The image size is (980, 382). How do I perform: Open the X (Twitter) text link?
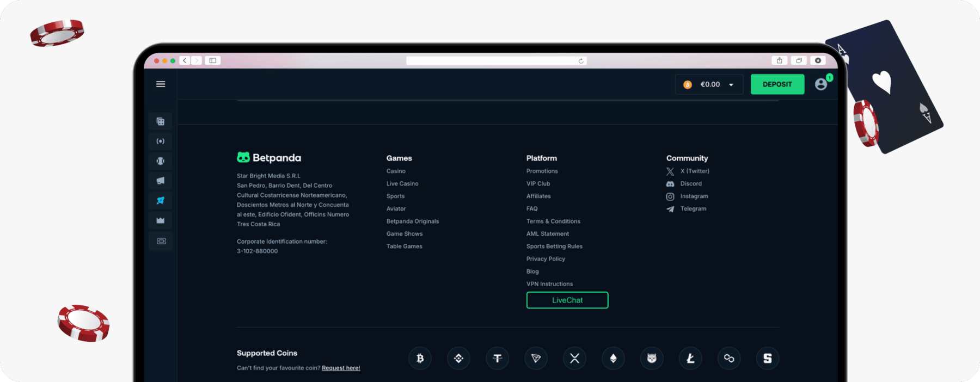[x=695, y=171]
